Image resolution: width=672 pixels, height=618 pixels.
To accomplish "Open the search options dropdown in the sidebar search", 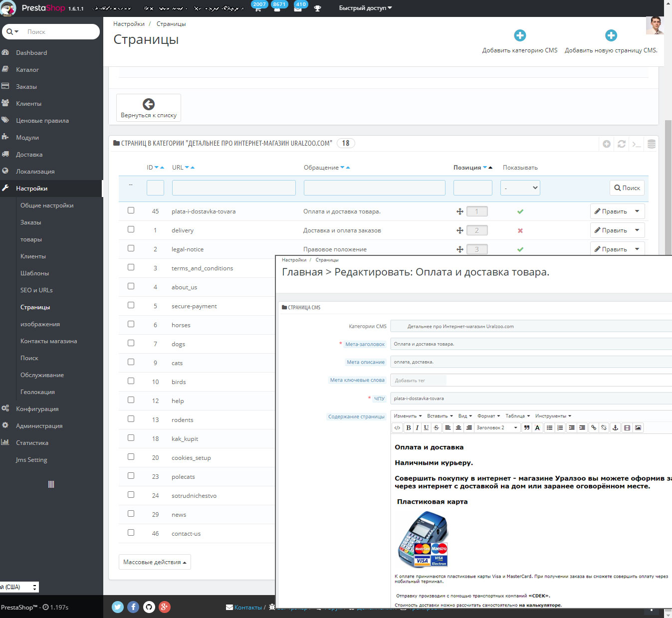I will click(12, 31).
